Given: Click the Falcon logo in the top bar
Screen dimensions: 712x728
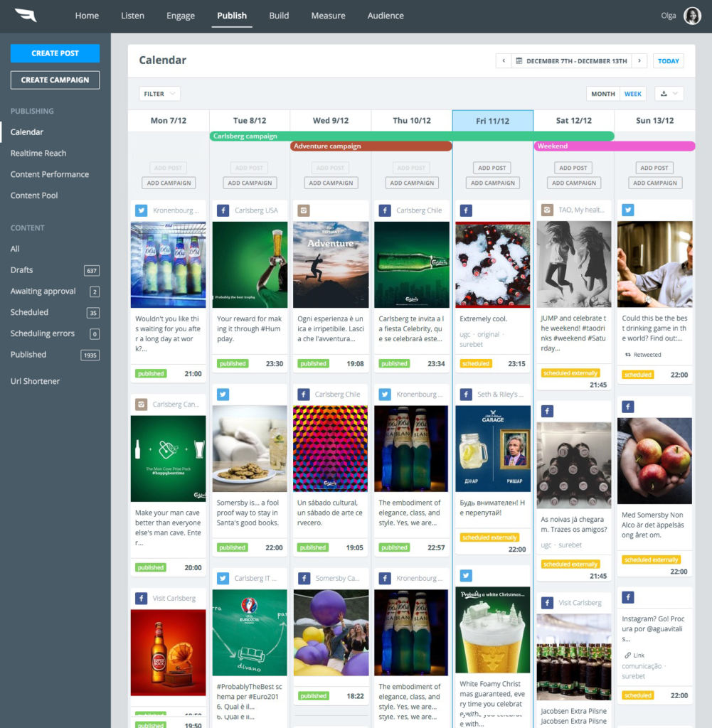Looking at the screenshot, I should coord(26,16).
